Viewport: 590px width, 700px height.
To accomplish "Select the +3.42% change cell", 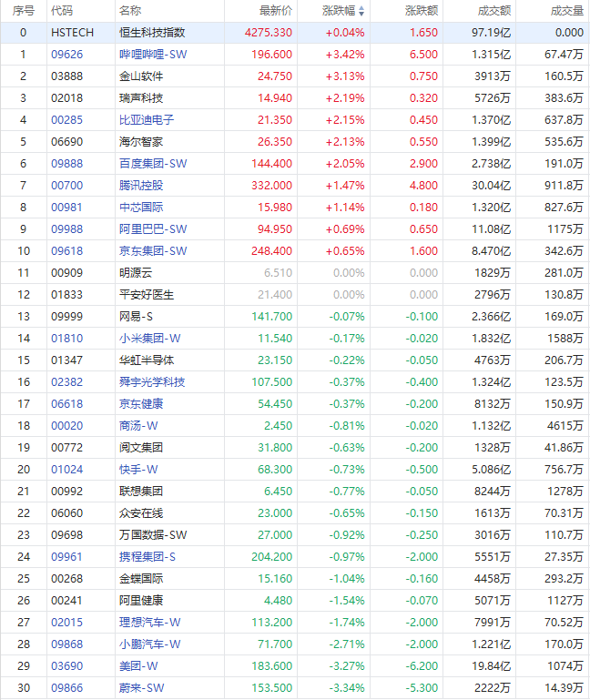I will pos(345,55).
